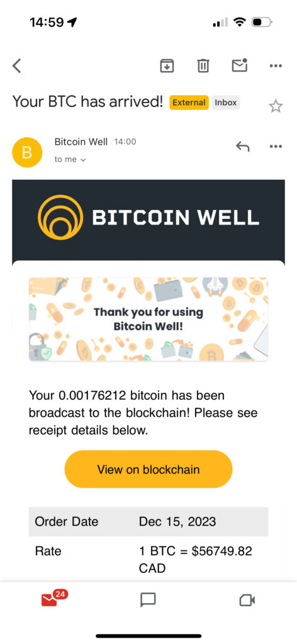
Task: Open the message options three-dot menu
Action: (x=276, y=146)
